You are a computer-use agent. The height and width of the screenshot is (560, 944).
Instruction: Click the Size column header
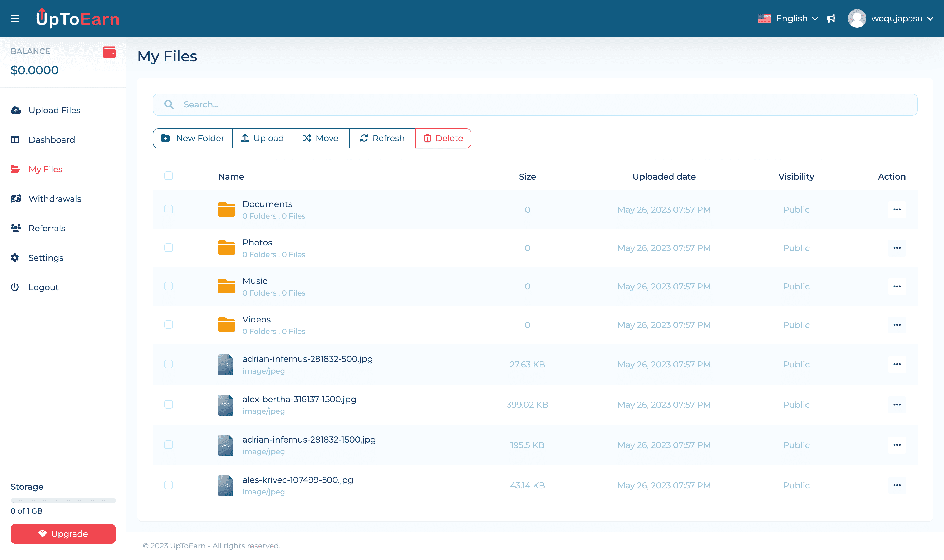coord(527,176)
